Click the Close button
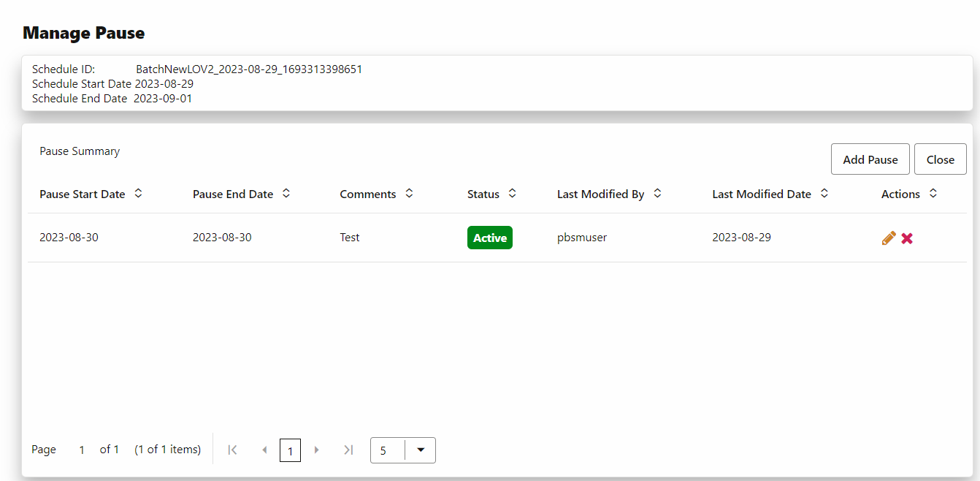Screen dimensions: 980x481 [x=941, y=159]
